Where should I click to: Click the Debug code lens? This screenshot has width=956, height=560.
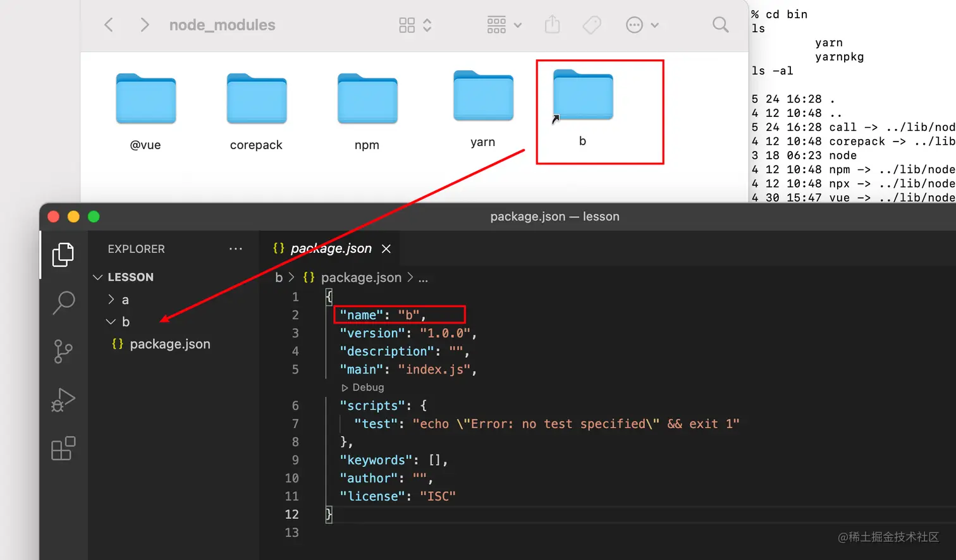coord(363,387)
